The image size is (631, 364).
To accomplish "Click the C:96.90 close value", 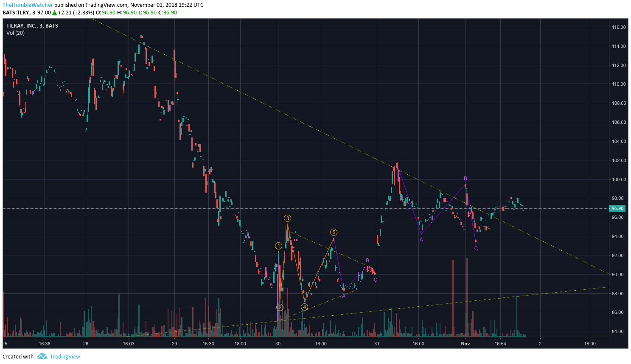I will click(167, 13).
